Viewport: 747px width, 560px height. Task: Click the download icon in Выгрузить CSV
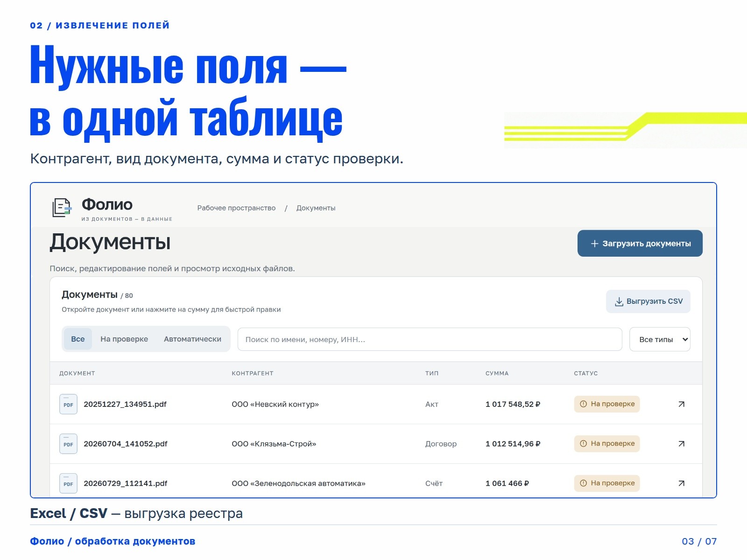619,301
